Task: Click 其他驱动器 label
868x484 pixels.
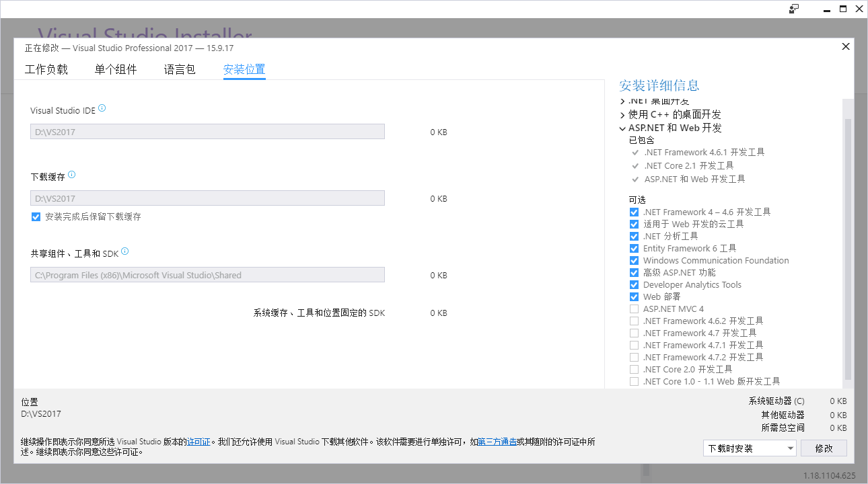Action: tap(783, 415)
